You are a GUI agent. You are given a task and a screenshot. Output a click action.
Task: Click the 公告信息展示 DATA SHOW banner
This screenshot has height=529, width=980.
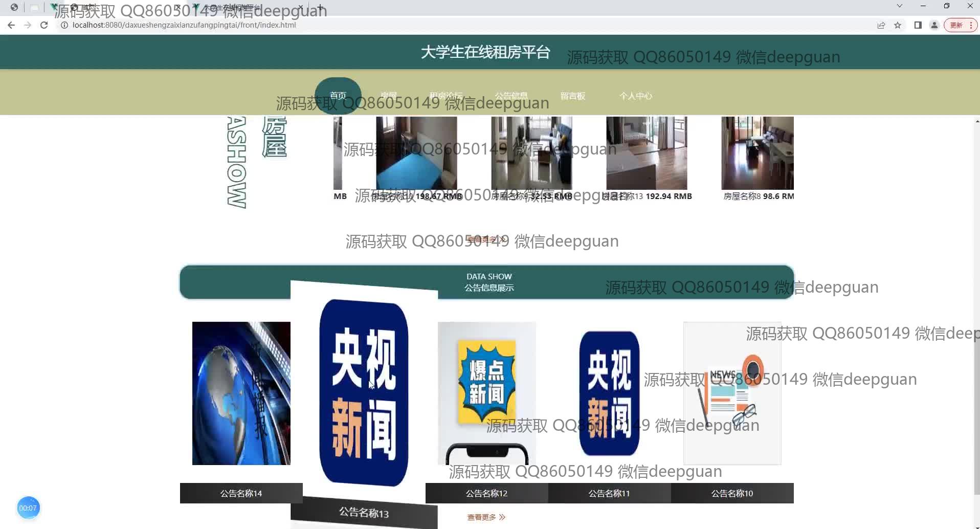tap(487, 282)
